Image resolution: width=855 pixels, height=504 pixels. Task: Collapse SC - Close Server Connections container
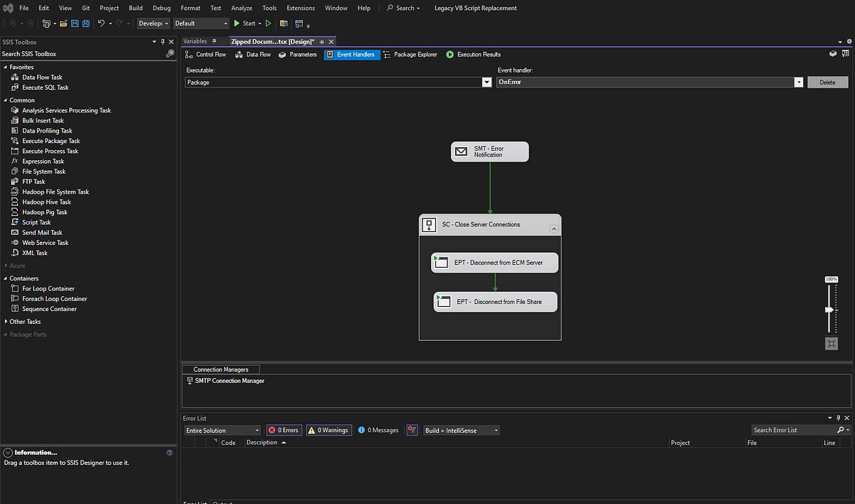[554, 229]
